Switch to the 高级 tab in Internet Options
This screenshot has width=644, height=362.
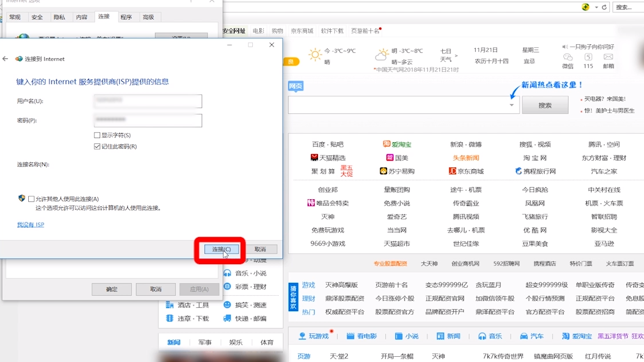(148, 17)
